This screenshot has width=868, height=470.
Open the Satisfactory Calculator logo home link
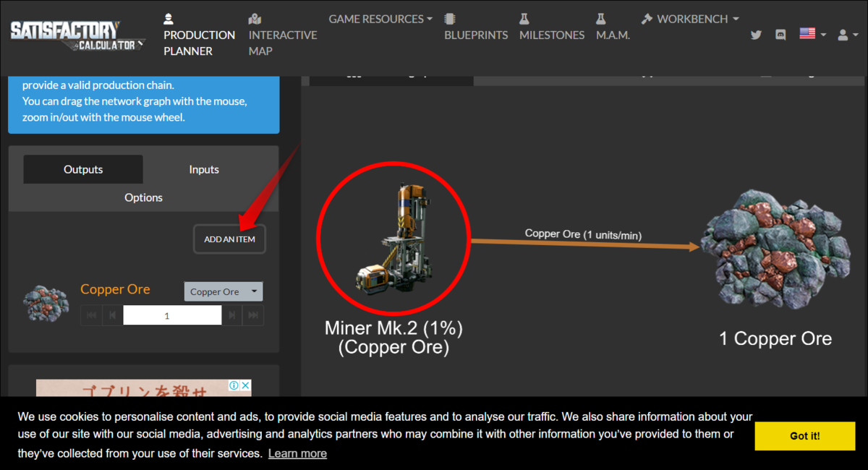pyautogui.click(x=77, y=36)
